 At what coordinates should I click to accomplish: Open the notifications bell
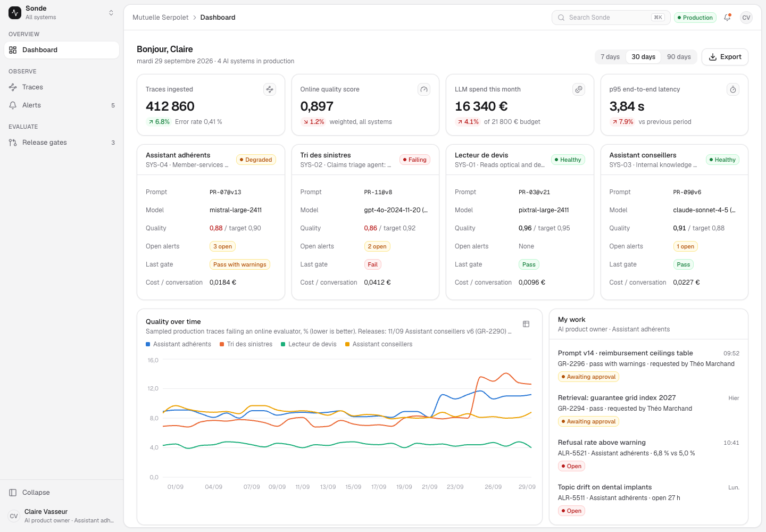coord(727,18)
